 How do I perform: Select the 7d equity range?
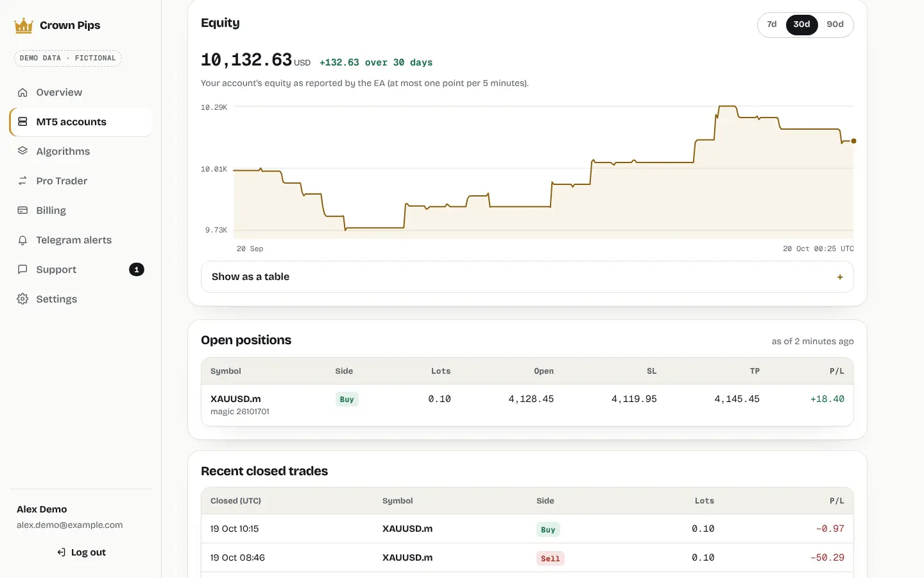(772, 24)
